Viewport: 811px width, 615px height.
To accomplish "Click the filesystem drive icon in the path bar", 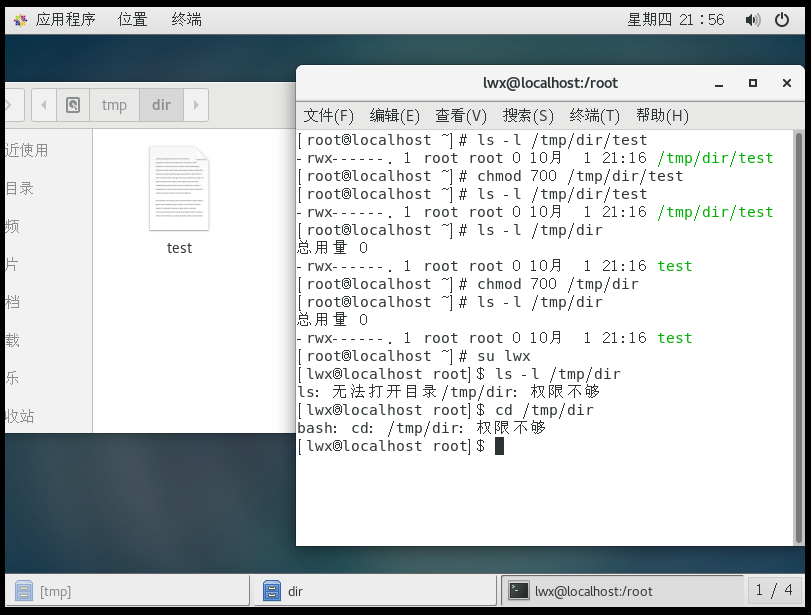I will [73, 104].
